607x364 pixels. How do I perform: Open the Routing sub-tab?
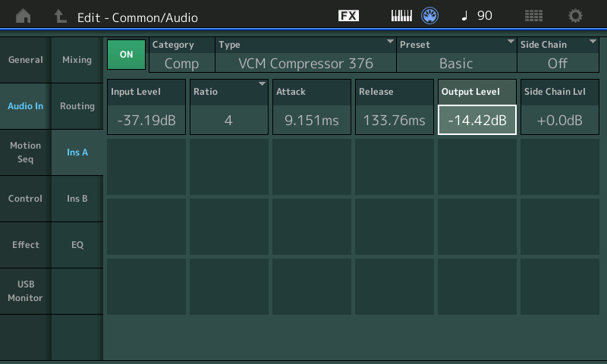(x=77, y=106)
